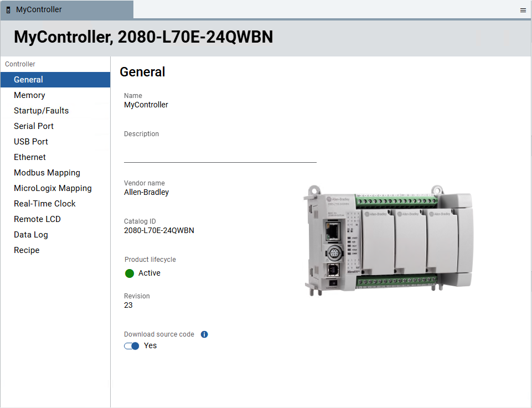
Task: Open Modbus Mapping page
Action: point(47,173)
